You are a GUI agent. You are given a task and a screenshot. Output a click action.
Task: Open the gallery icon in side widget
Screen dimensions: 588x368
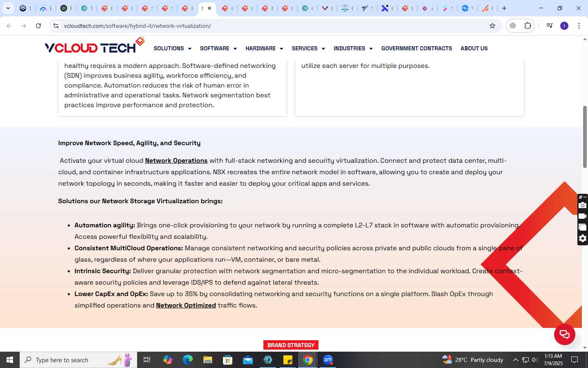[583, 227]
